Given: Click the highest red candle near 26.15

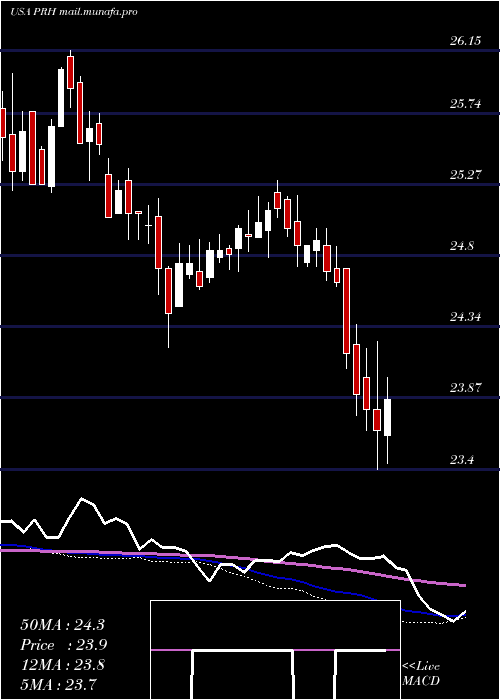Looking at the screenshot, I should pyautogui.click(x=71, y=72).
